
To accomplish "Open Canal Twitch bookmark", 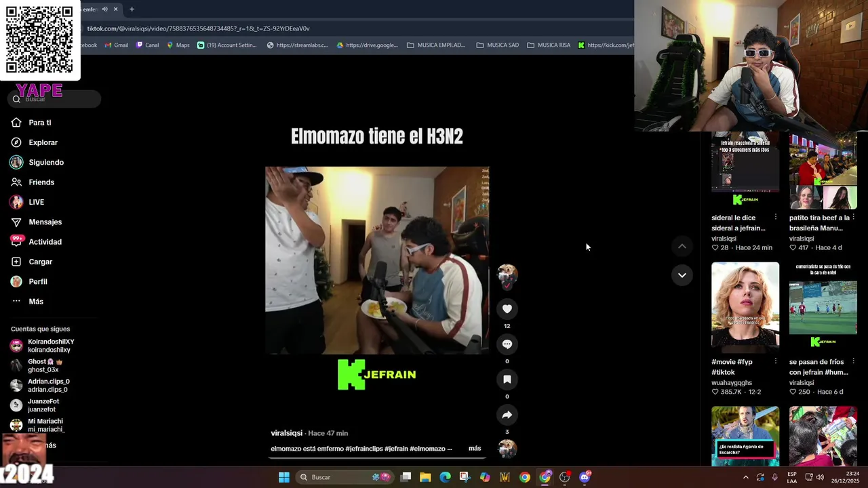I will click(147, 45).
